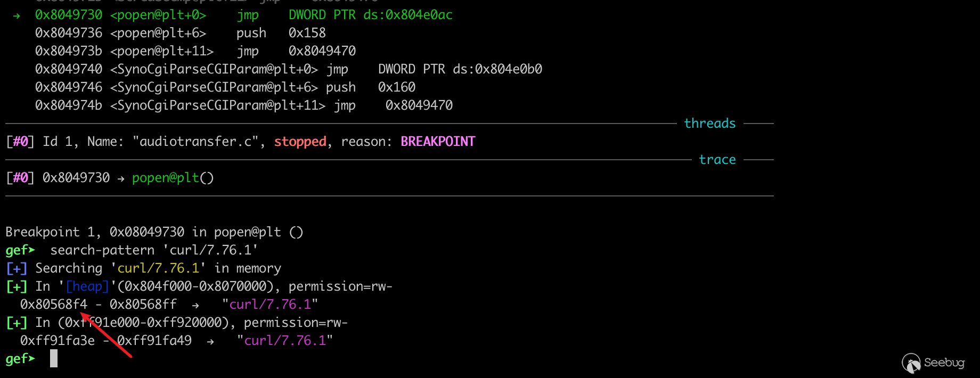
Task: Click the 0x158 push operand
Action: (x=307, y=33)
